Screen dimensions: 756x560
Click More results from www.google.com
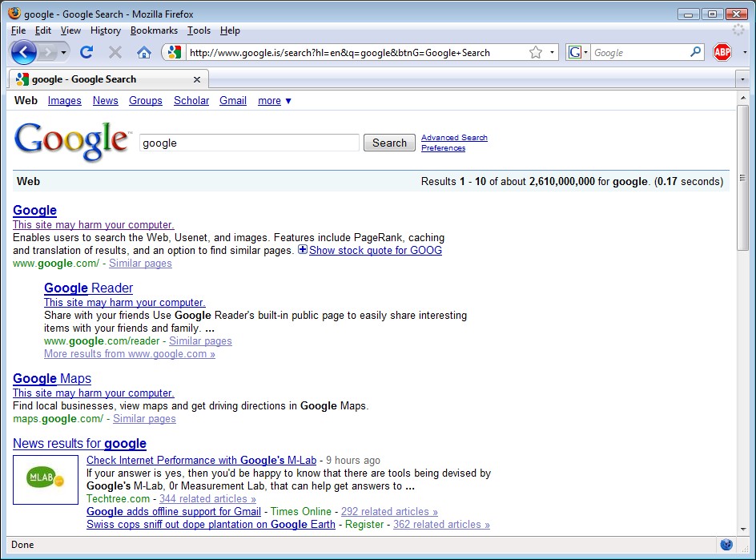click(129, 353)
